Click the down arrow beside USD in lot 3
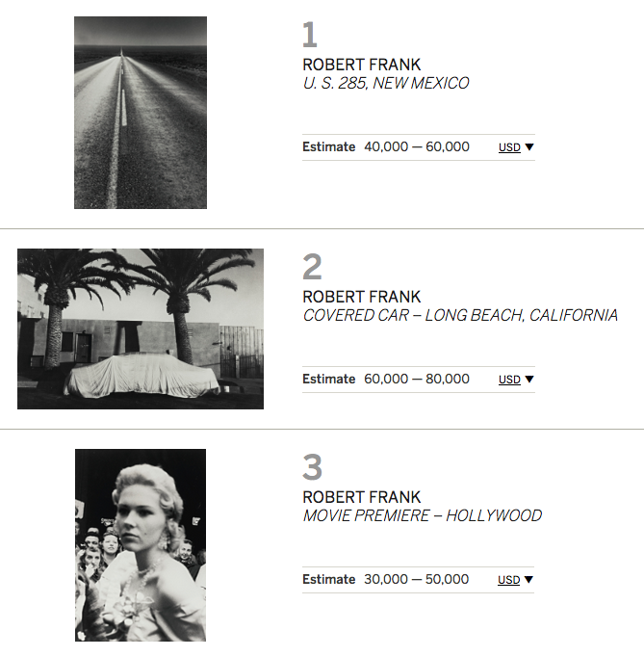 [x=529, y=580]
